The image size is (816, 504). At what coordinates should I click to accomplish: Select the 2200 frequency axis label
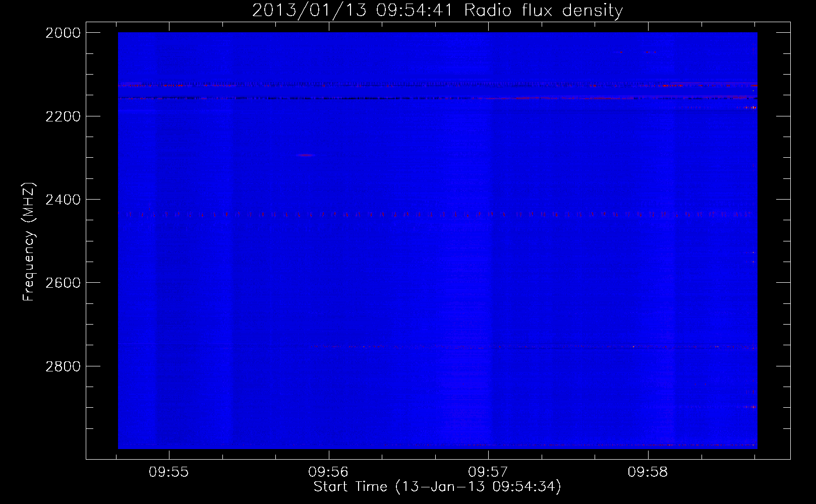tap(63, 116)
